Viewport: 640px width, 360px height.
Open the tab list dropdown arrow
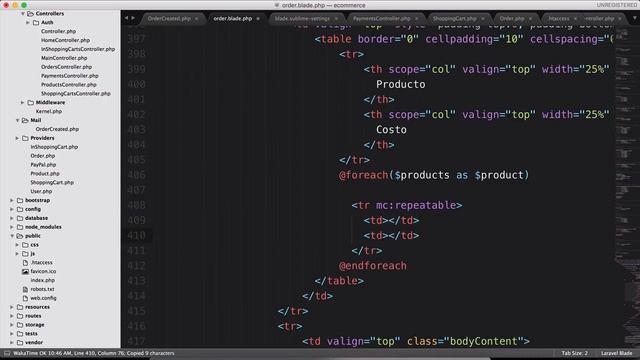coord(634,18)
